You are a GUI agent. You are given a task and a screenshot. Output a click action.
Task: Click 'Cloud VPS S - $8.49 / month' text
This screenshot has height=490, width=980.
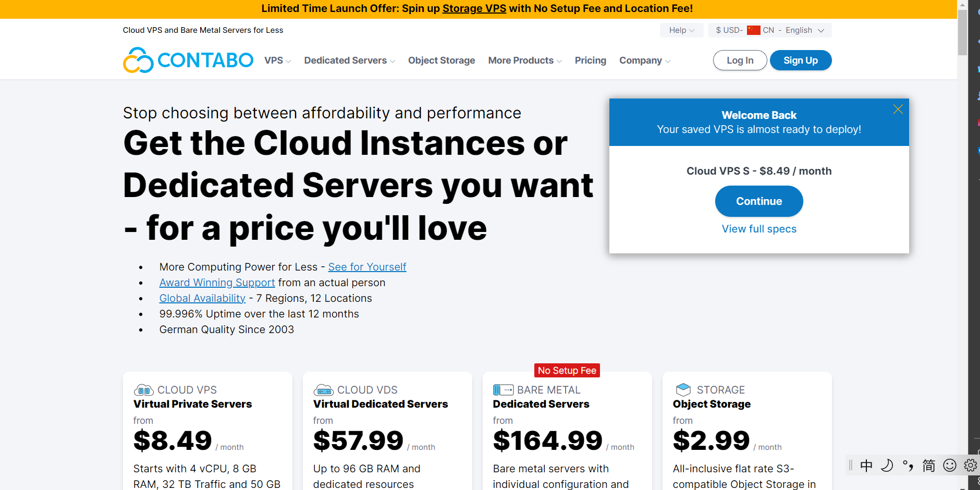pyautogui.click(x=759, y=171)
